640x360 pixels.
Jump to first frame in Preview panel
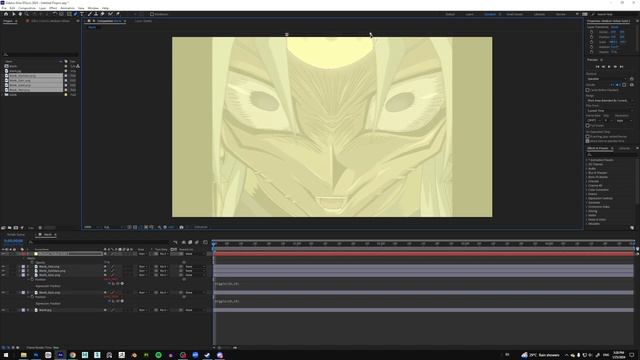click(x=598, y=67)
